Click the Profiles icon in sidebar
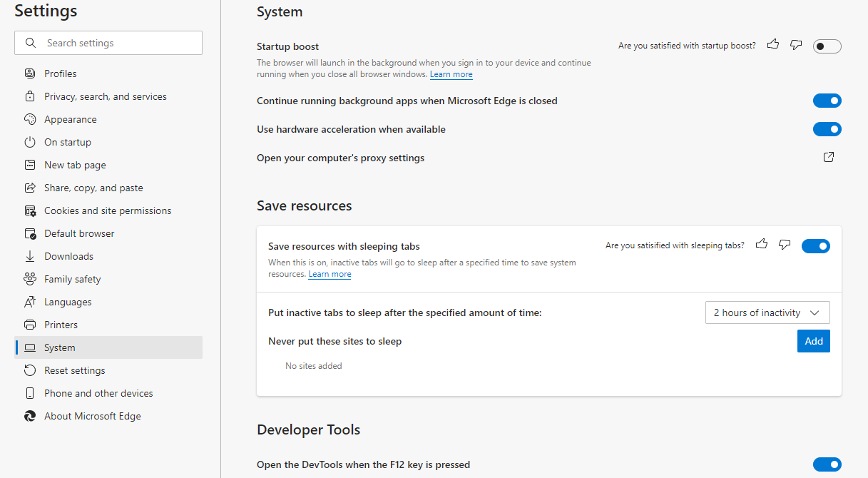Screen dimensions: 868x478 30,73
